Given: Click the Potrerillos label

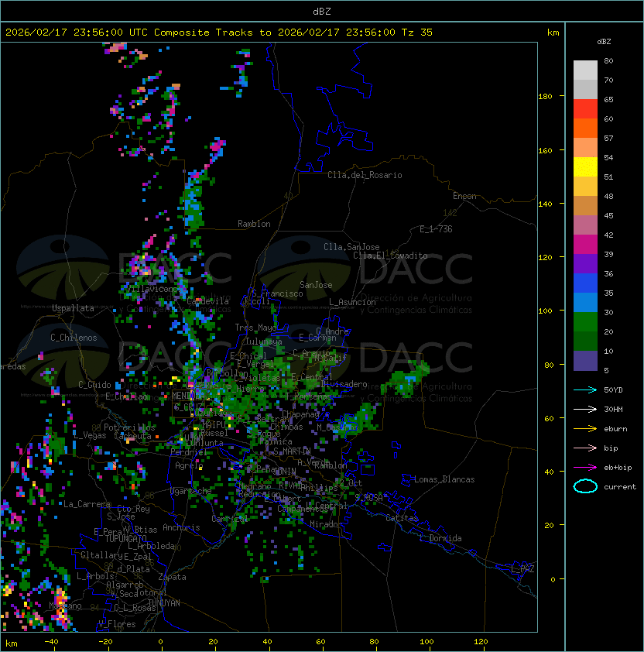Looking at the screenshot, I should tap(129, 427).
